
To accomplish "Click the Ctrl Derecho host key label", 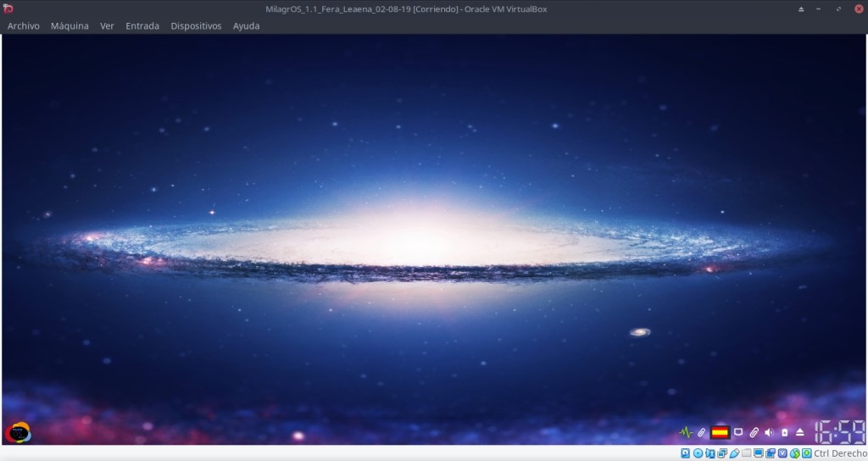I will [x=840, y=453].
